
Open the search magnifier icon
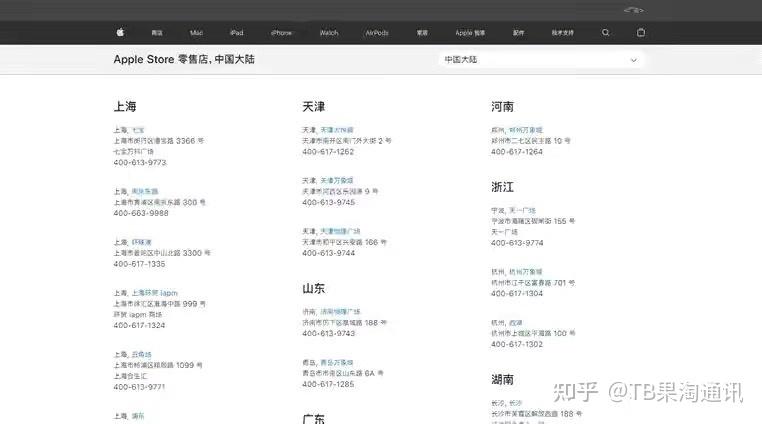pos(606,33)
